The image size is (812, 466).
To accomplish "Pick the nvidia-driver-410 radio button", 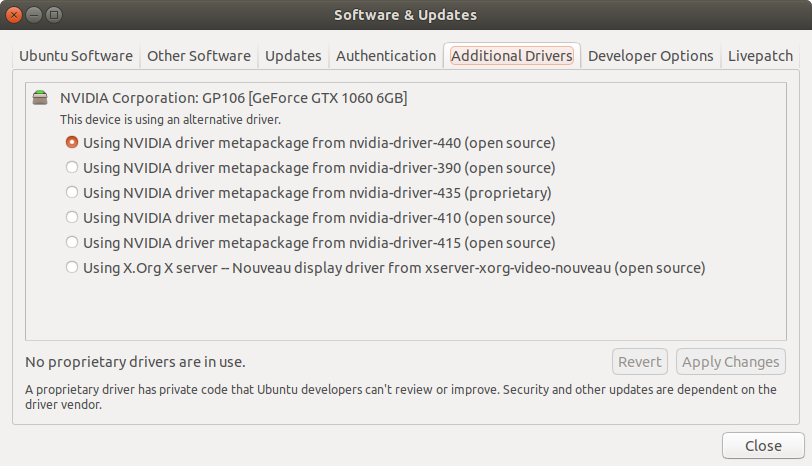I will tap(72, 217).
